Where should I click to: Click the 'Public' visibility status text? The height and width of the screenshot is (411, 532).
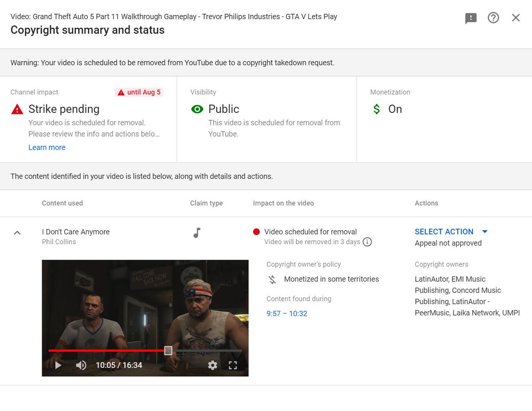[224, 109]
